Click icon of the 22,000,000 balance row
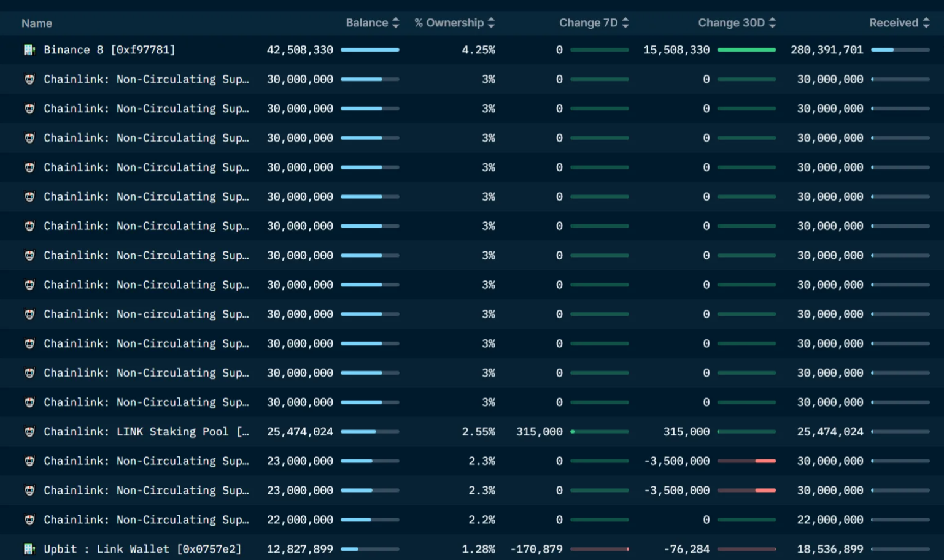 pyautogui.click(x=29, y=520)
